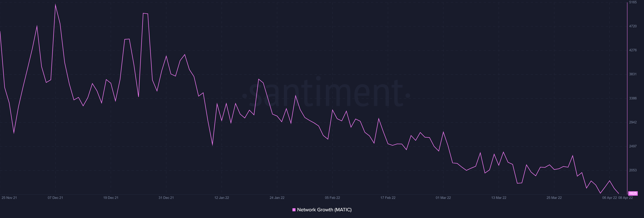Click the 31 Dec 21 axis label
The image size is (644, 218).
pyautogui.click(x=166, y=198)
